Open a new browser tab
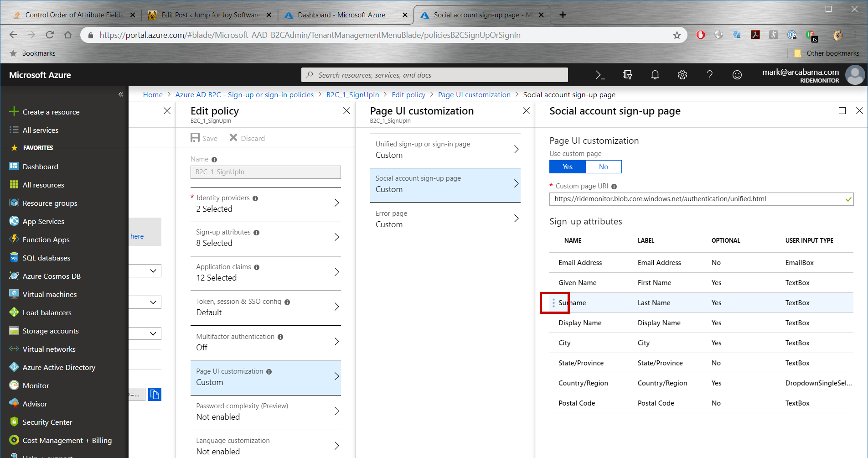Viewport: 868px width, 458px height. 563,15
